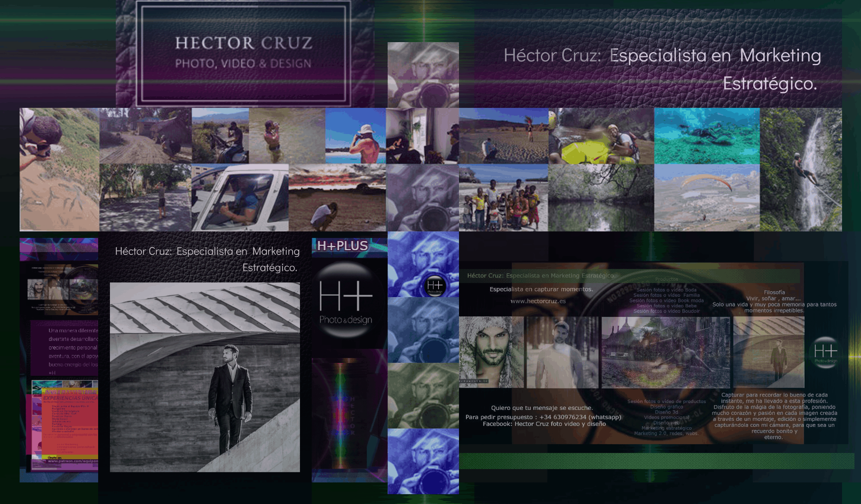Viewport: 861px width, 504px height.
Task: Click 'Facebook: Hector Cruz foto video y diseño'
Action: tap(544, 424)
